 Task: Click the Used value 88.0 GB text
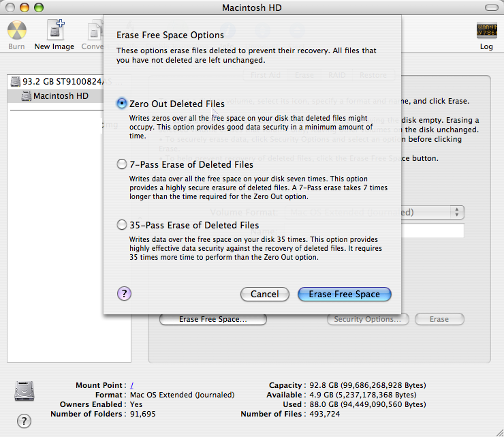click(x=367, y=404)
